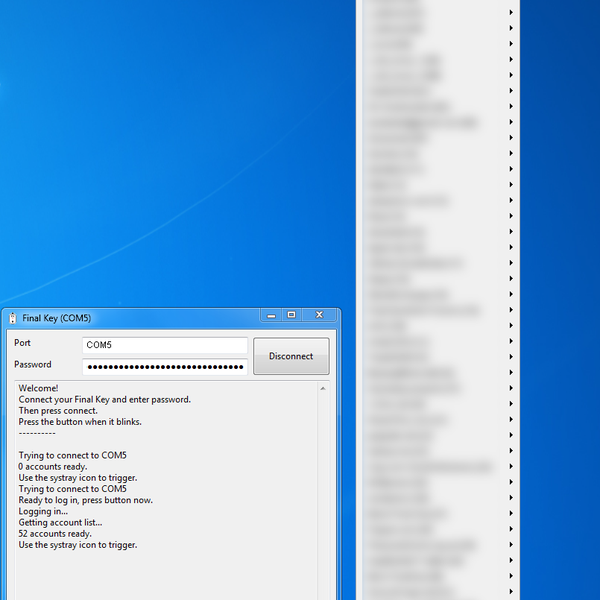Click the Disconnect button
Image resolution: width=600 pixels, height=600 pixels.
pyautogui.click(x=291, y=356)
